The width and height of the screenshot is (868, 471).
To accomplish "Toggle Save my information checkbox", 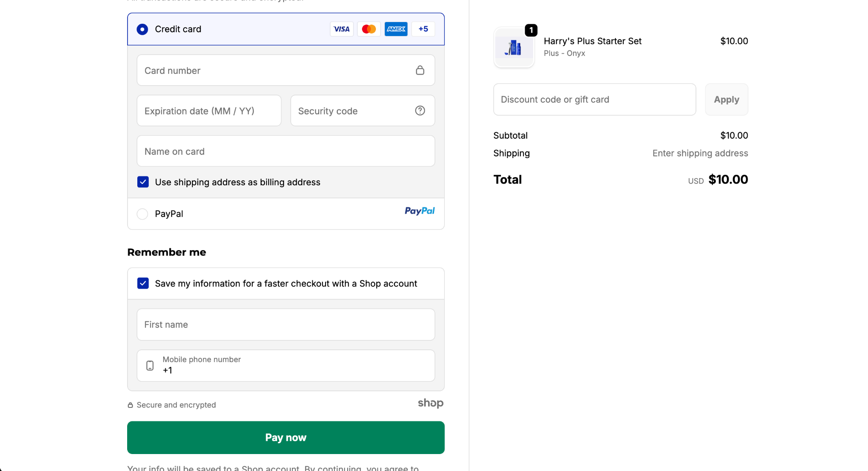I will click(143, 283).
